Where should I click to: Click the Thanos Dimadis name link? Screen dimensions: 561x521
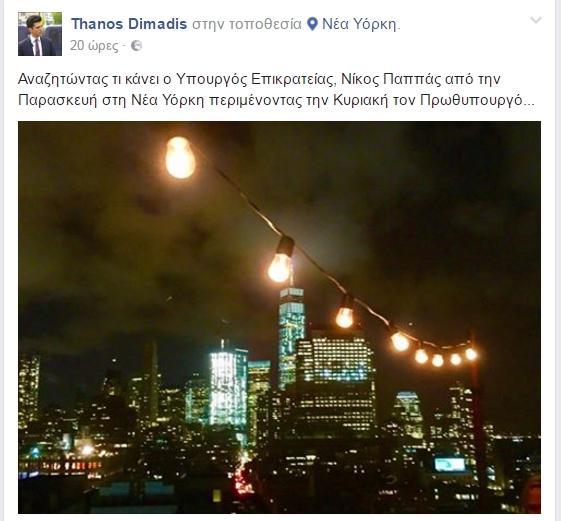[x=129, y=24]
